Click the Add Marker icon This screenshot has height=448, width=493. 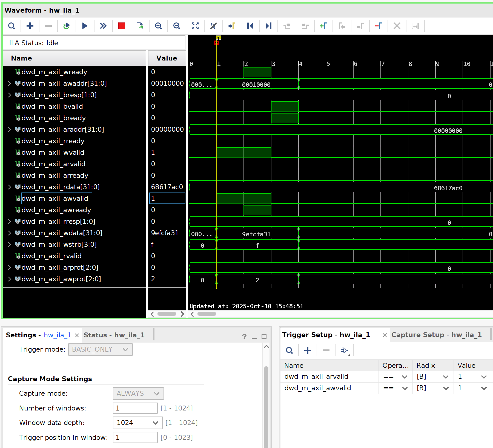pyautogui.click(x=323, y=26)
